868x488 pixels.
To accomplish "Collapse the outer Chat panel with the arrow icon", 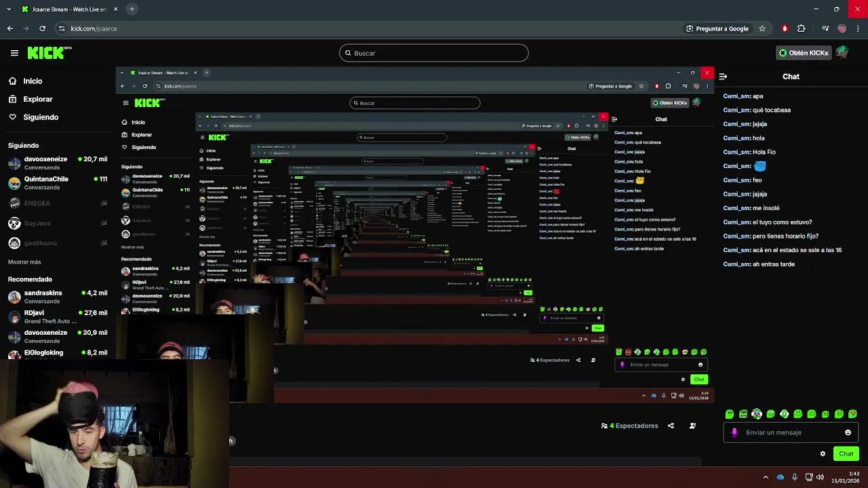I will pos(723,77).
